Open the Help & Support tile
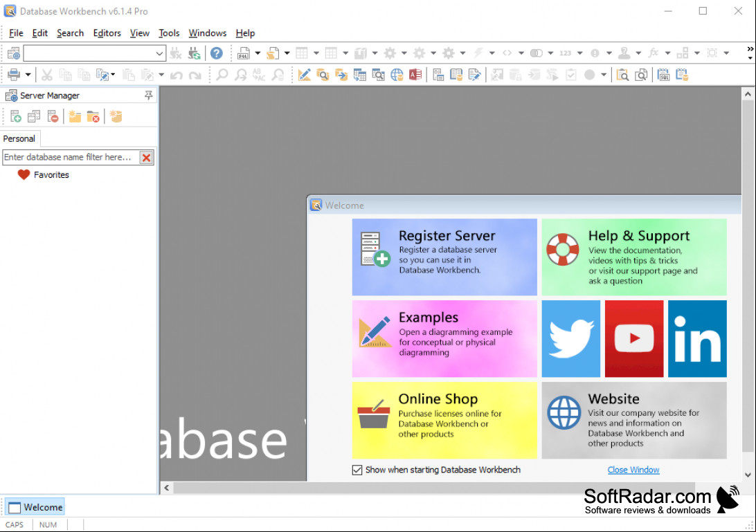 point(633,257)
